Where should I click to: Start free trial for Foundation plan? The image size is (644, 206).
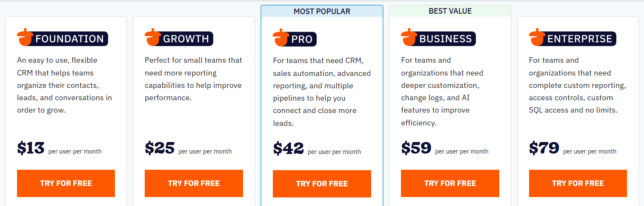click(x=66, y=183)
